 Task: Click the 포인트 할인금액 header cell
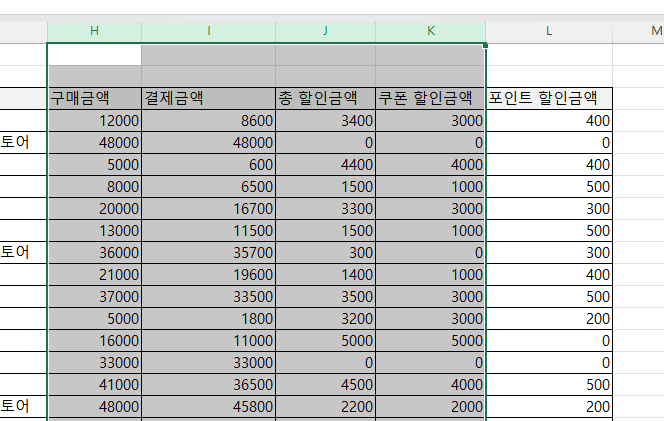click(549, 98)
